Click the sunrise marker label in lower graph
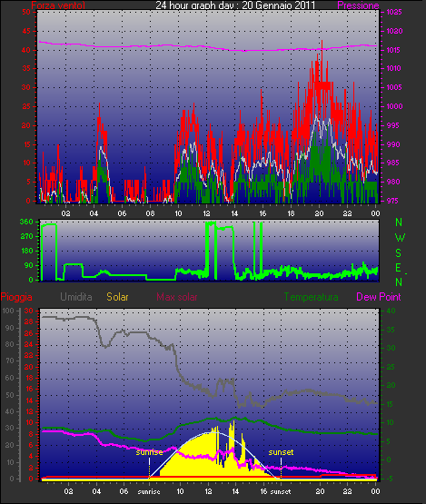Screen dimensions: 426x504 [149, 452]
